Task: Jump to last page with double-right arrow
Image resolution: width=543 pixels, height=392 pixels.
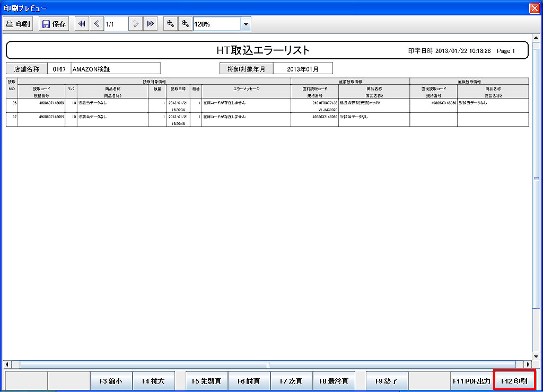Action: [x=151, y=24]
